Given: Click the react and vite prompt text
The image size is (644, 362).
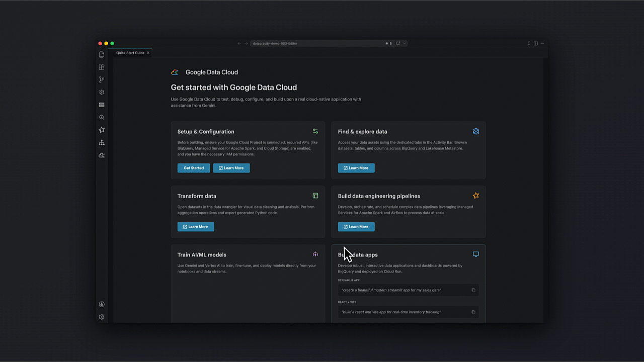Looking at the screenshot, I should coord(391,312).
